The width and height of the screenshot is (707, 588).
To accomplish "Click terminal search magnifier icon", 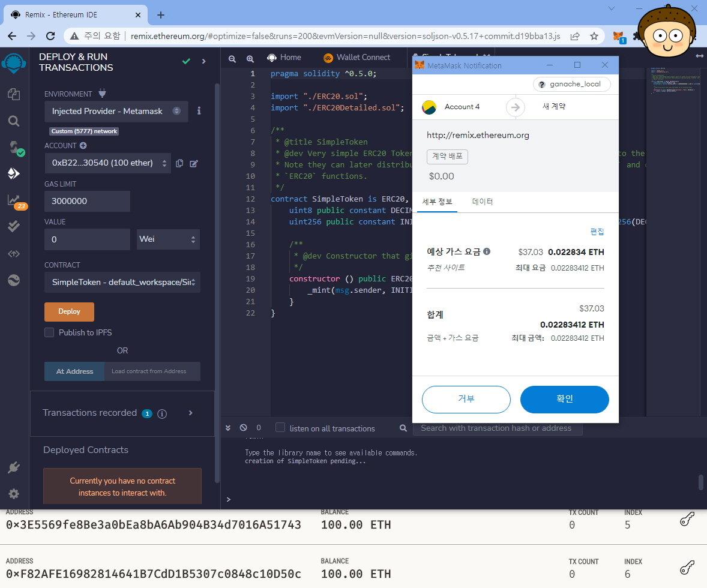I will pyautogui.click(x=403, y=428).
